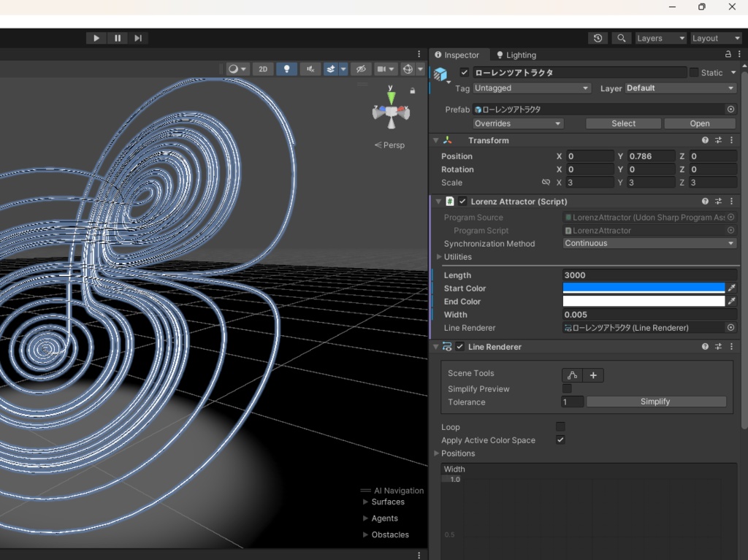Click the End Color swatch
This screenshot has height=560, width=748.
pyautogui.click(x=644, y=302)
